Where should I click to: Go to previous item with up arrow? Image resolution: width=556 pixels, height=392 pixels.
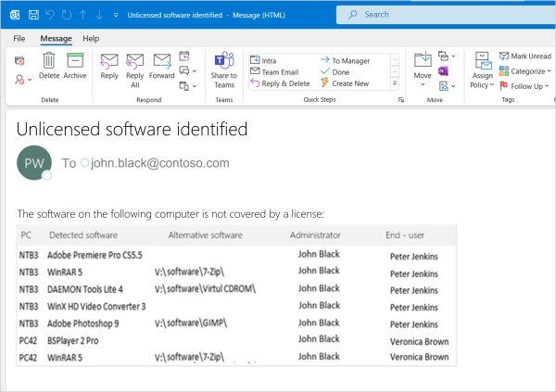click(x=83, y=15)
